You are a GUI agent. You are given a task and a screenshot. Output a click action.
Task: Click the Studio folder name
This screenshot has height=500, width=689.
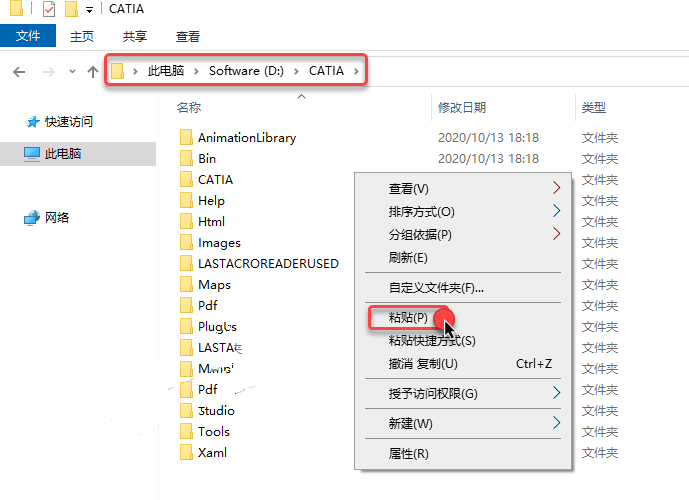216,411
